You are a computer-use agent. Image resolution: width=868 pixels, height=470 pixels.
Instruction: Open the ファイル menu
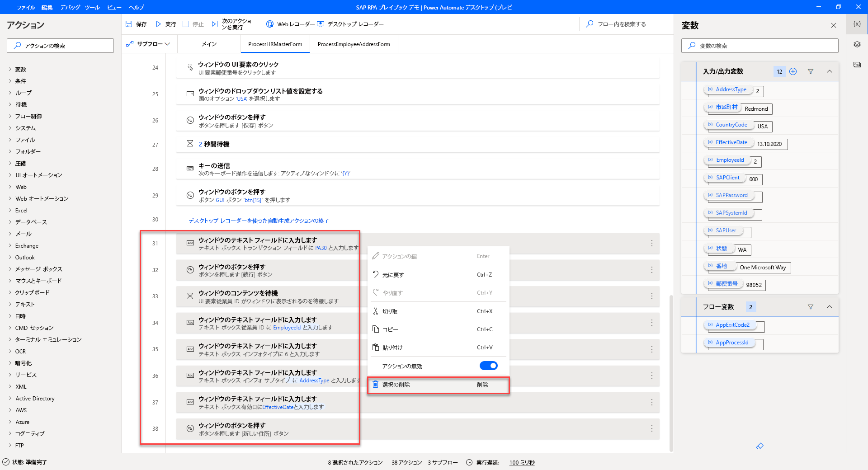(26, 7)
